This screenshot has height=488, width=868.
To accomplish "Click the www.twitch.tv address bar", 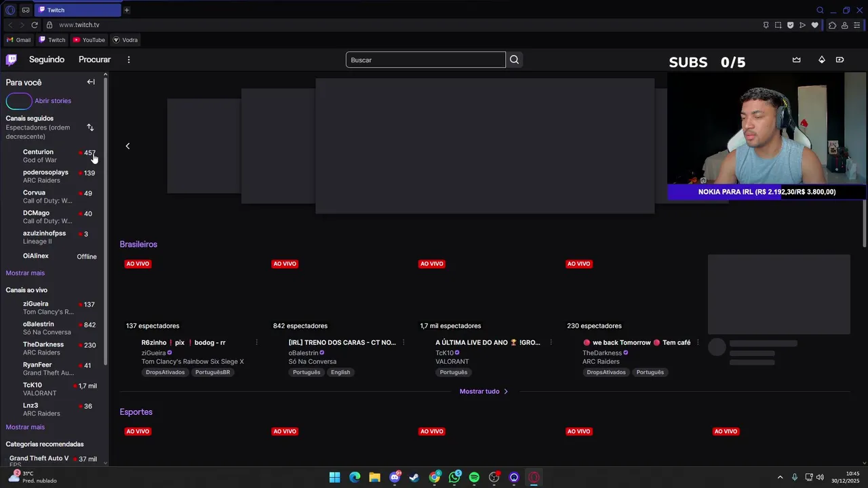I will (79, 25).
